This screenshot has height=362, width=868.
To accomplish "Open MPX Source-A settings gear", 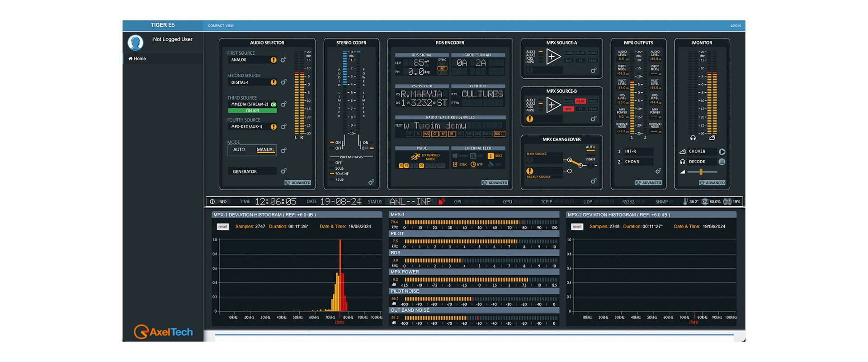I will coord(593,71).
